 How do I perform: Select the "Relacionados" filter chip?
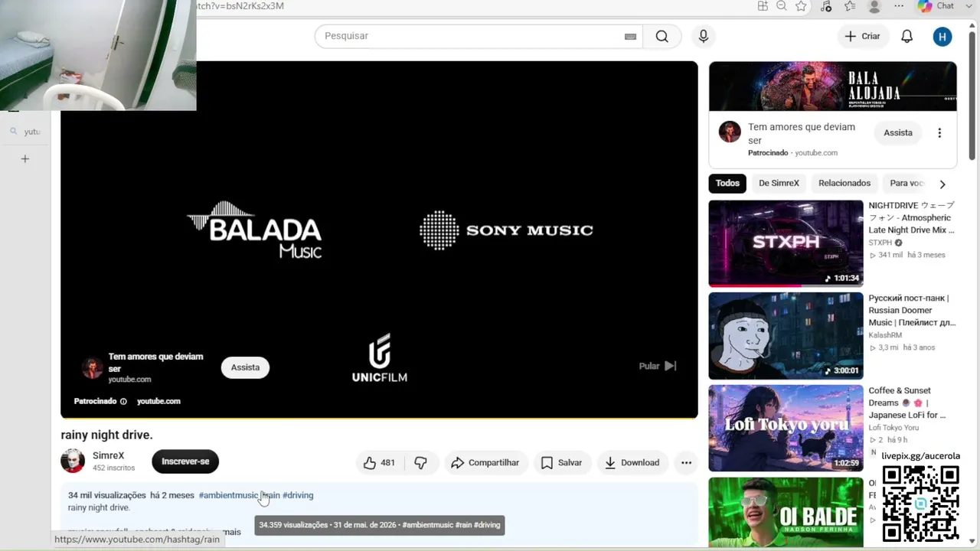[x=844, y=184]
